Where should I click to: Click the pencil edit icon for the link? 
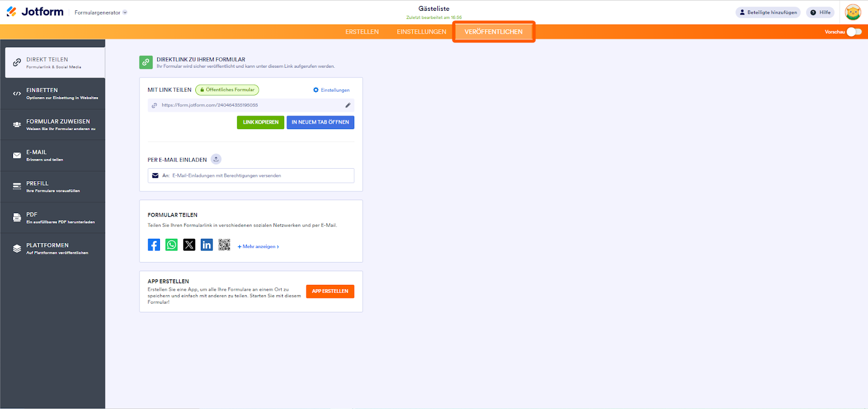coord(348,105)
